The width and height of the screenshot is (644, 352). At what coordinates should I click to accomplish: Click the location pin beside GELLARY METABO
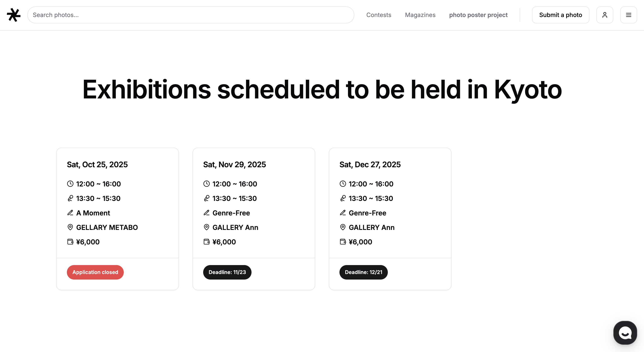coord(70,227)
